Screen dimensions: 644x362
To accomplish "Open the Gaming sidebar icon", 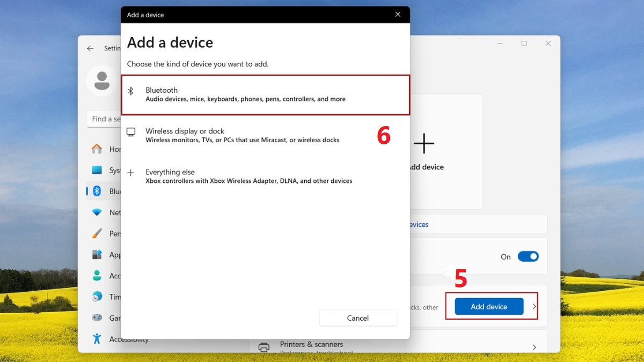I will [x=97, y=317].
